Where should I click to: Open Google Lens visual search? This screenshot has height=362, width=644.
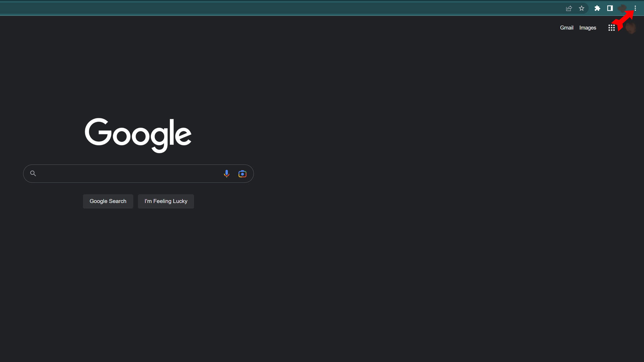point(243,174)
